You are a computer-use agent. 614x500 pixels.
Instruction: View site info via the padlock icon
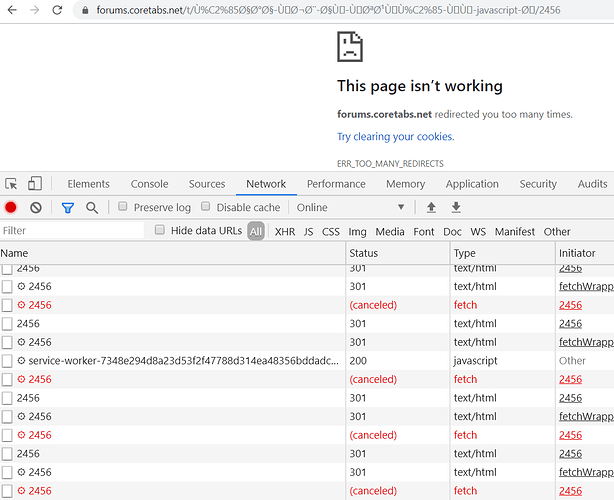(x=85, y=10)
